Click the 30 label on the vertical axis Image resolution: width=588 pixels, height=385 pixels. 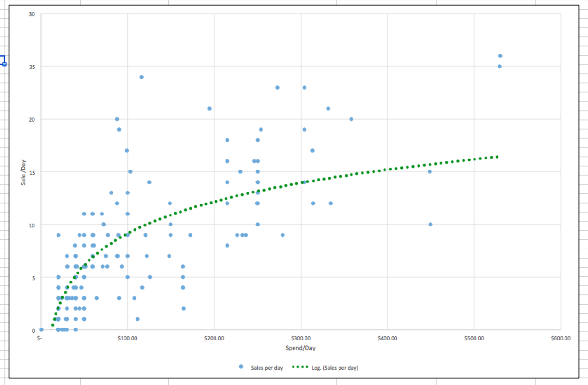click(32, 14)
